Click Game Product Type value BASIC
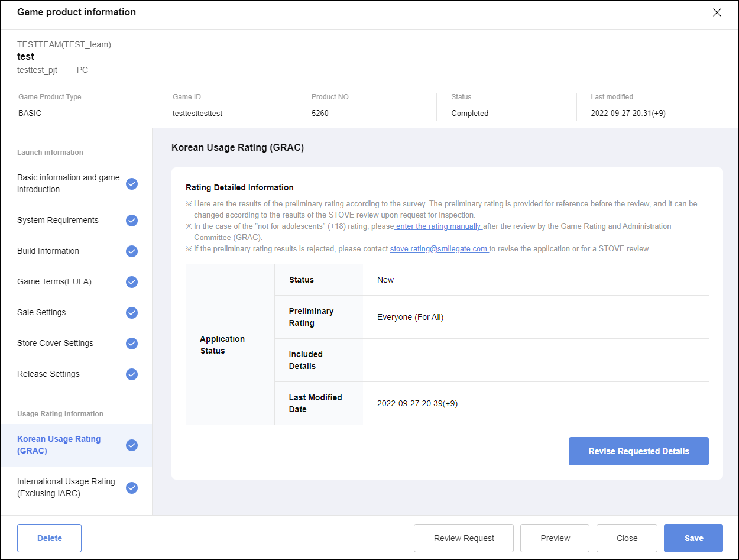This screenshot has width=739, height=560. 30,113
